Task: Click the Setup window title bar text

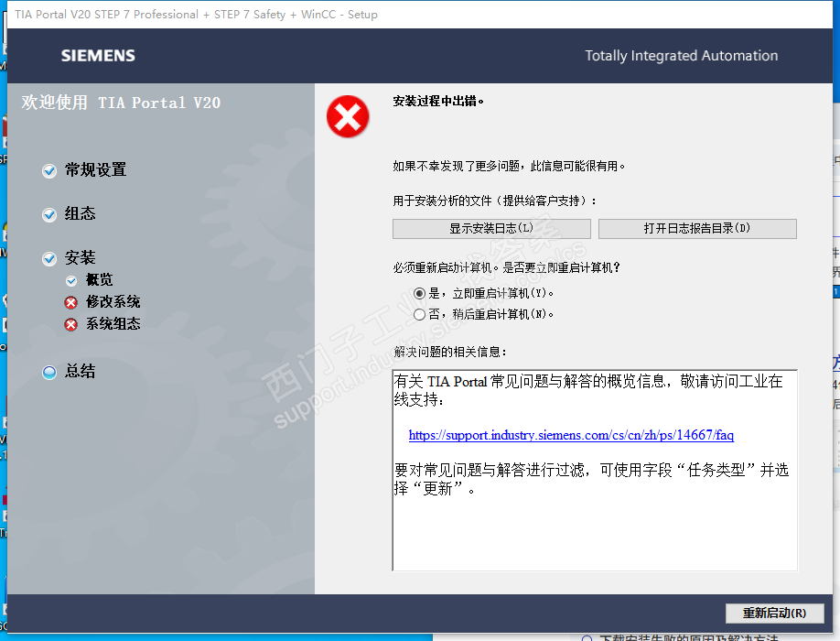Action: pyautogui.click(x=196, y=15)
